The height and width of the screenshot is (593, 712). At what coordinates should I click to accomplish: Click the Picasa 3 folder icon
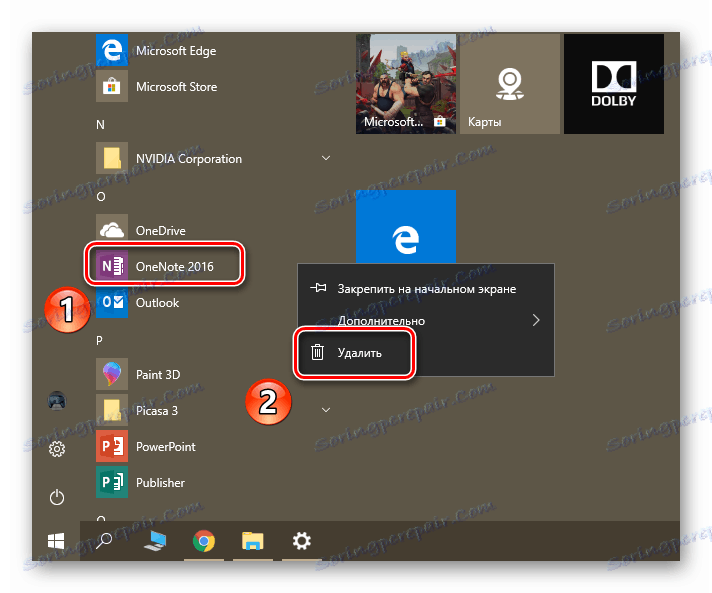tap(112, 410)
